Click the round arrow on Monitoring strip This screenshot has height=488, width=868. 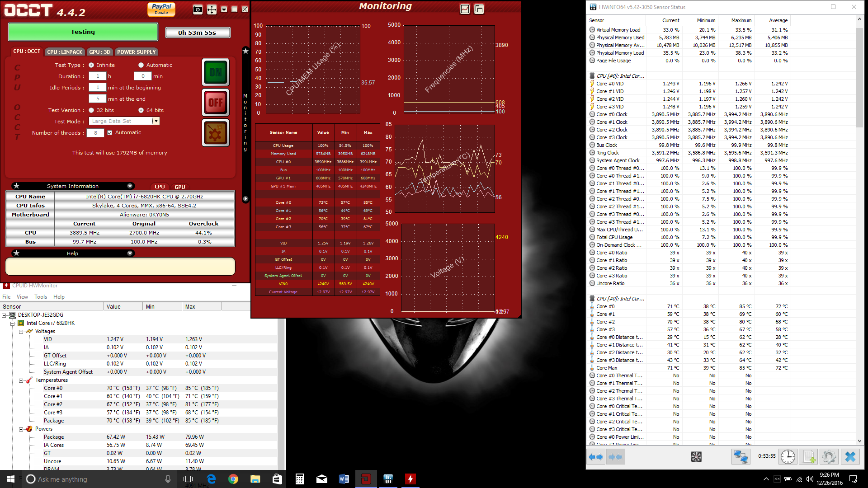[x=245, y=199]
